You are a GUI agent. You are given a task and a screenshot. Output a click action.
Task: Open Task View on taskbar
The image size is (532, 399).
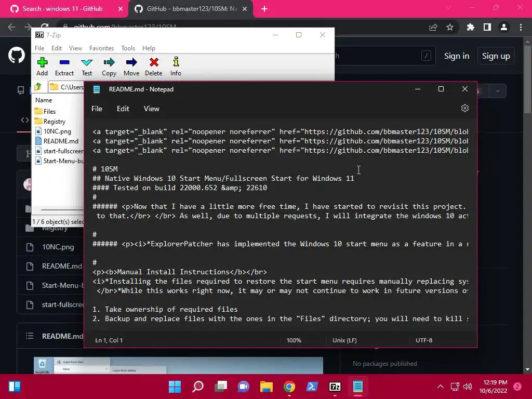221,387
